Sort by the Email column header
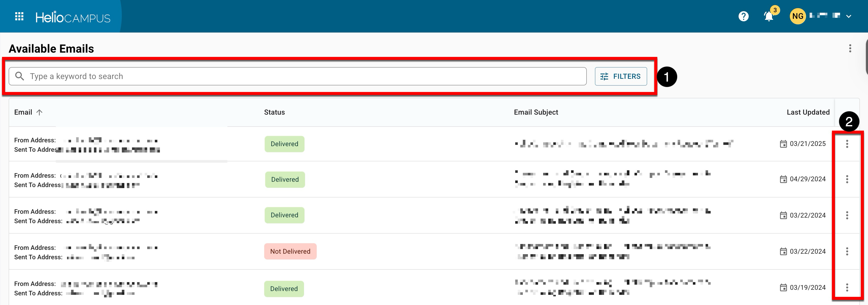This screenshot has width=868, height=305. point(23,112)
